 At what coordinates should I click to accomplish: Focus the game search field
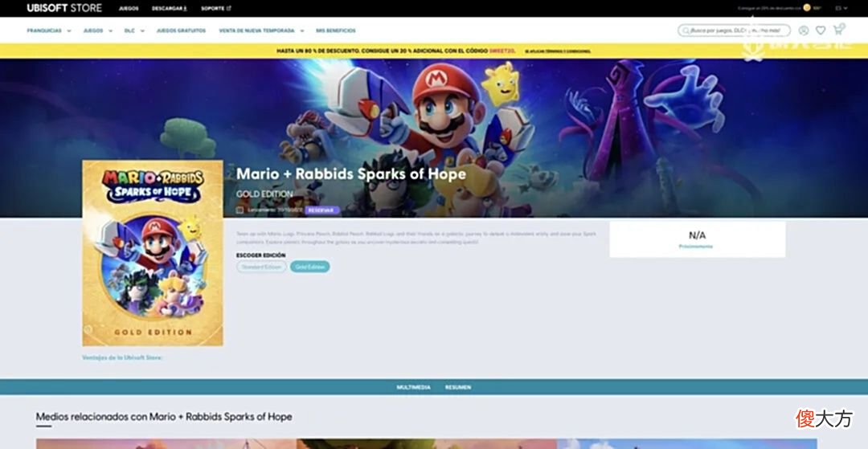(734, 31)
